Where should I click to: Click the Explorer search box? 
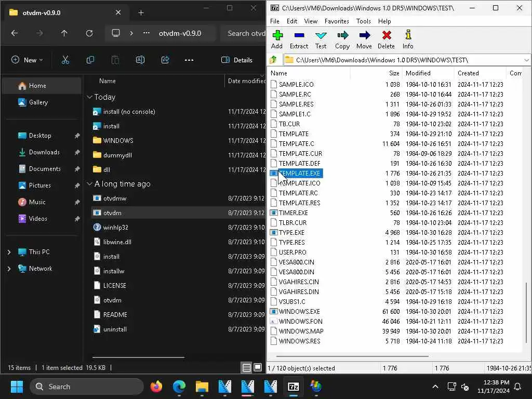[244, 33]
